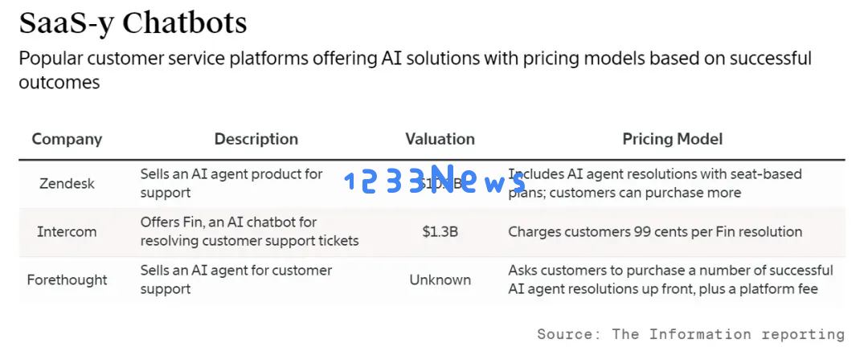
Task: Select the 99 cents per Fin resolution text
Action: [655, 232]
